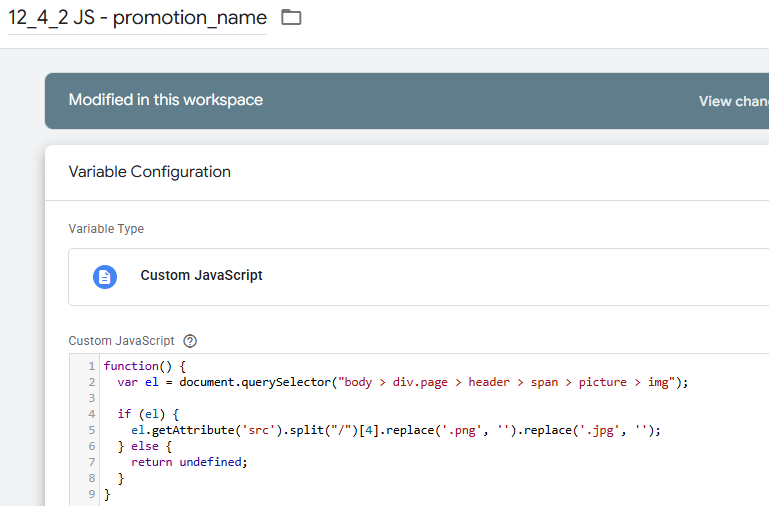Open the View changes link in the banner

coord(733,101)
